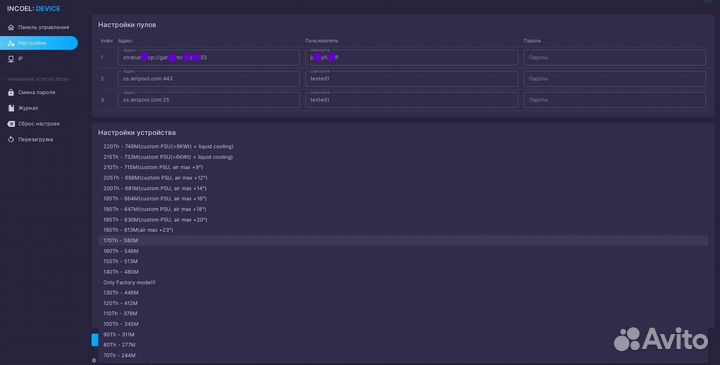Pick the 160Th - 546M option
This screenshot has height=365, width=720.
point(121,251)
